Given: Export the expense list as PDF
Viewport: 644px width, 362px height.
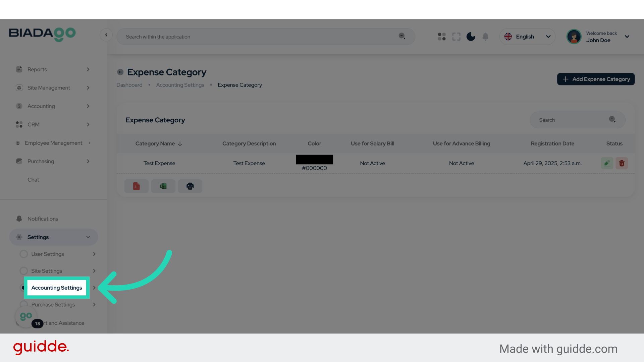Looking at the screenshot, I should click(x=136, y=186).
